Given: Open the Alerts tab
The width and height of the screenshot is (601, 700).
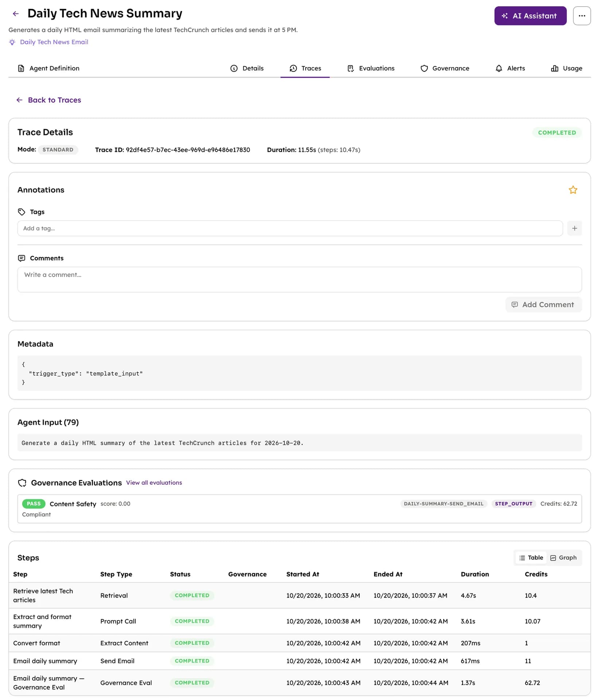Looking at the screenshot, I should [510, 68].
